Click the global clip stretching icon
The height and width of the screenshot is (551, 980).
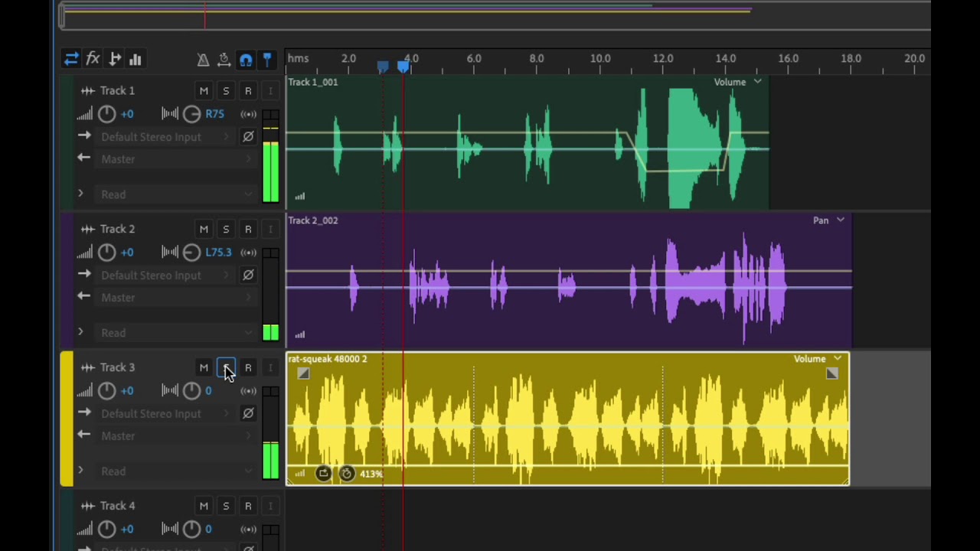point(224,60)
